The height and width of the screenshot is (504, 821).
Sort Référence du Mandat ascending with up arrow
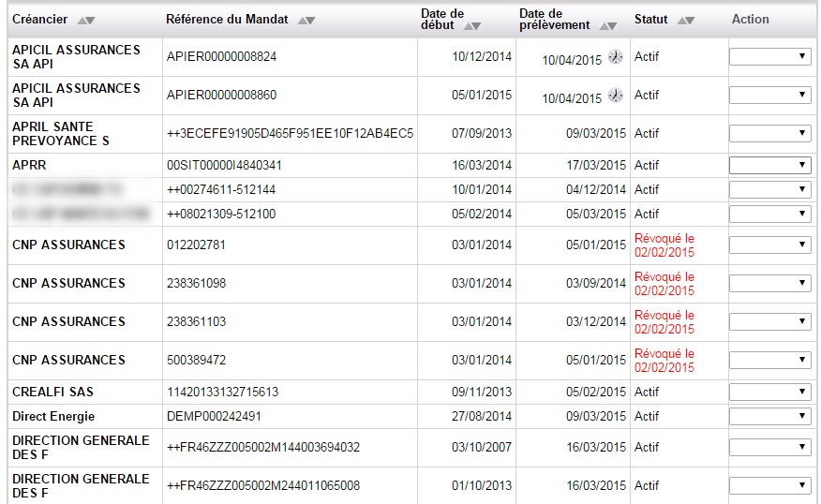coord(300,21)
